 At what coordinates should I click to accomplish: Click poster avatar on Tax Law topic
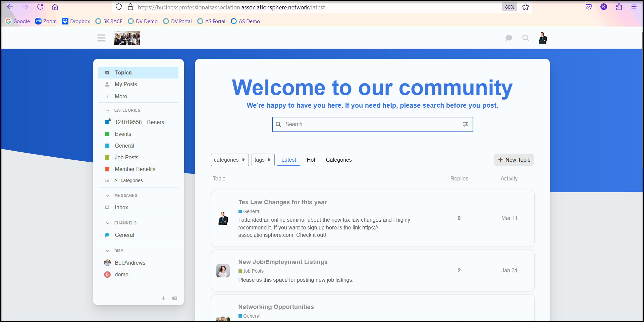(x=223, y=218)
